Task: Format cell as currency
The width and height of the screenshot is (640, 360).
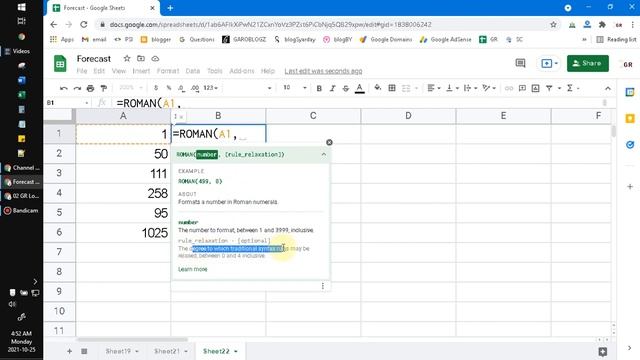Action: tap(156, 88)
